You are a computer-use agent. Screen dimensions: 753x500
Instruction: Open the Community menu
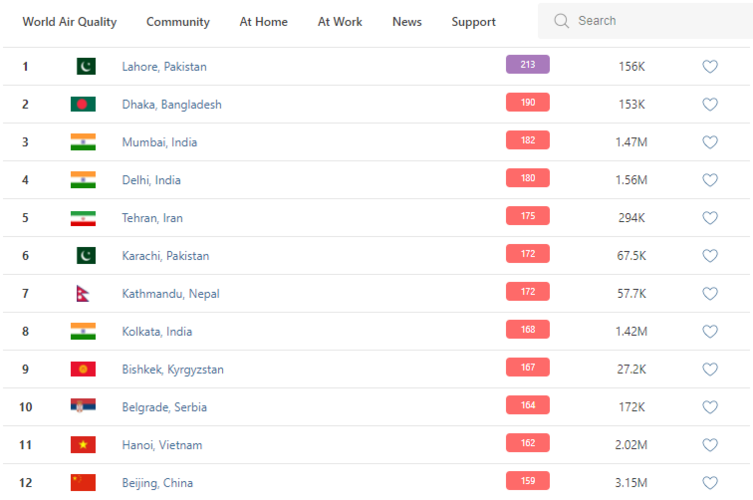[178, 22]
